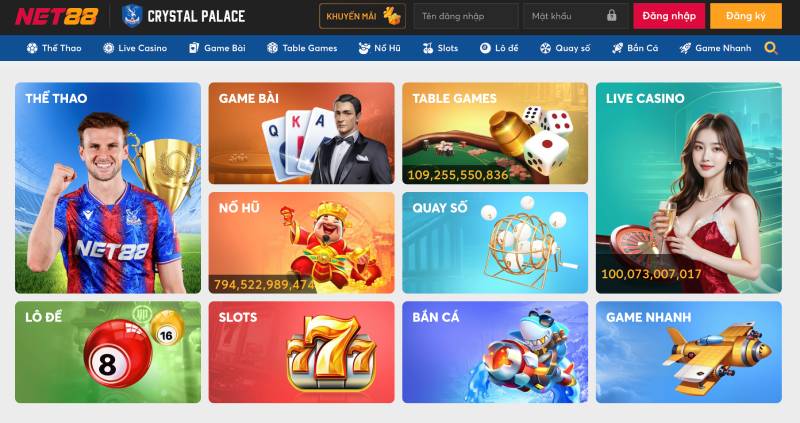This screenshot has width=800, height=423.
Task: Focus the Mật khẩu password field
Action: click(576, 16)
